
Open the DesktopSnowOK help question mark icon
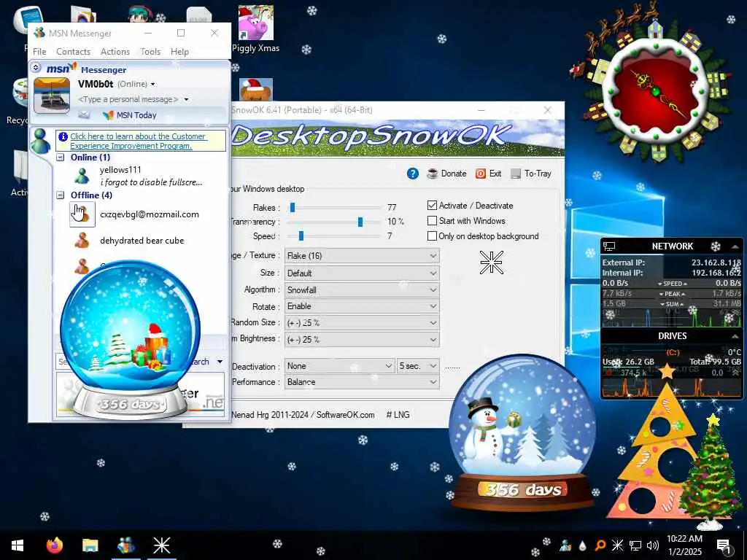pyautogui.click(x=413, y=174)
